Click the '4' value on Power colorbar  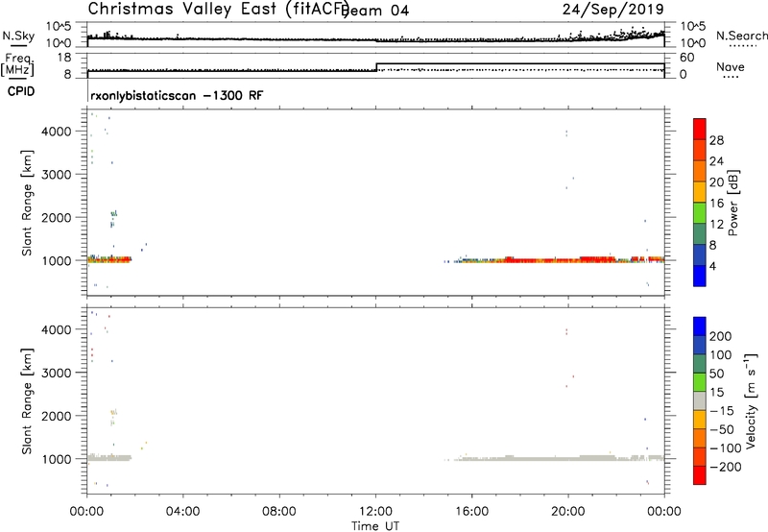coord(713,266)
